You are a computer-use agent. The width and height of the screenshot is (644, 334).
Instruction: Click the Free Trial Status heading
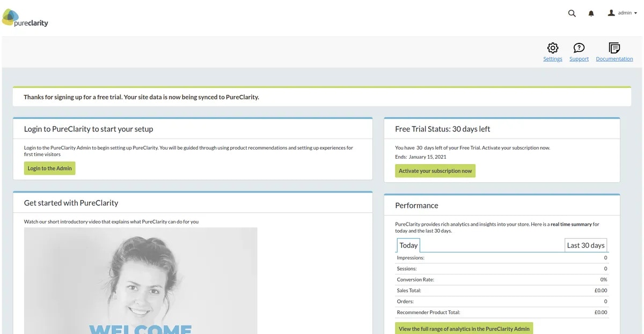(x=443, y=129)
